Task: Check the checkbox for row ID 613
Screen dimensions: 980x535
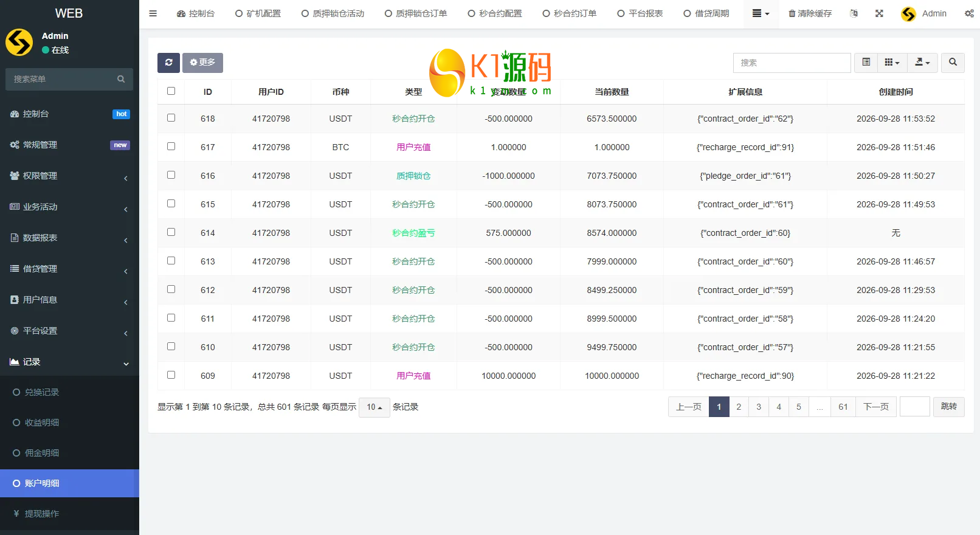Action: click(x=171, y=261)
